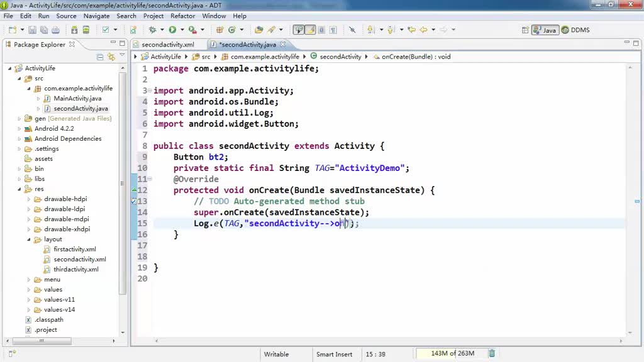Image resolution: width=644 pixels, height=362 pixels.
Task: Click the Previous Annotation arrow icon
Action: tap(391, 30)
